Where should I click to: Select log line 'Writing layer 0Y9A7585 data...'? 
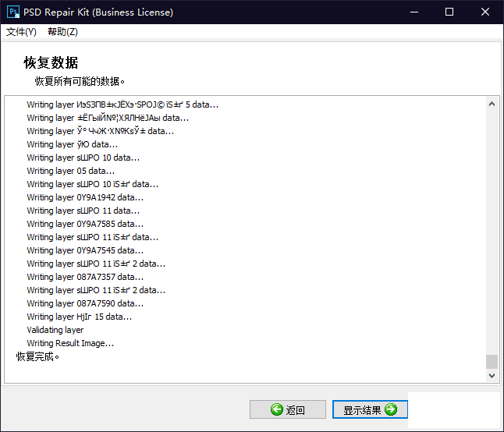pyautogui.click(x=85, y=224)
